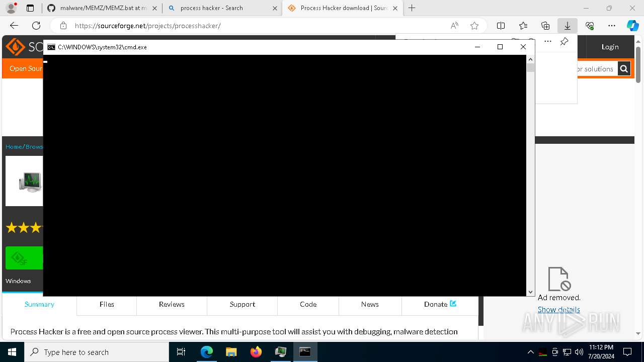Maximize the cmd.exe window
644x362 pixels.
500,47
